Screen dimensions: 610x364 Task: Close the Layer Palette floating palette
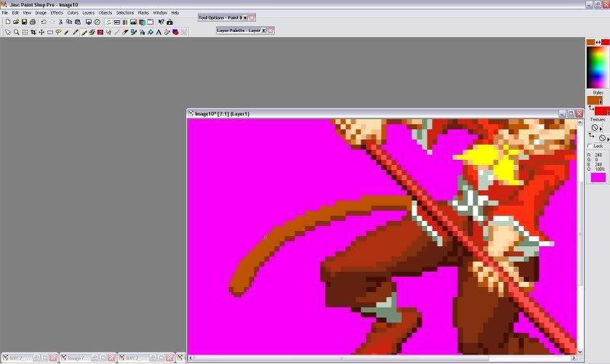click(270, 31)
